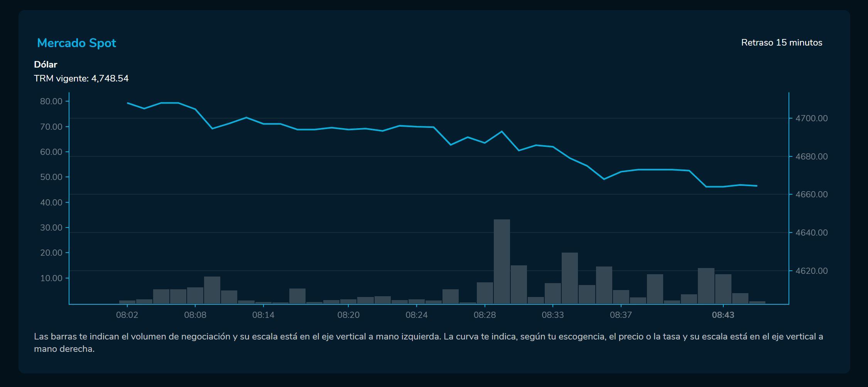
Task: Click the rightmost end of price line
Action: 757,186
